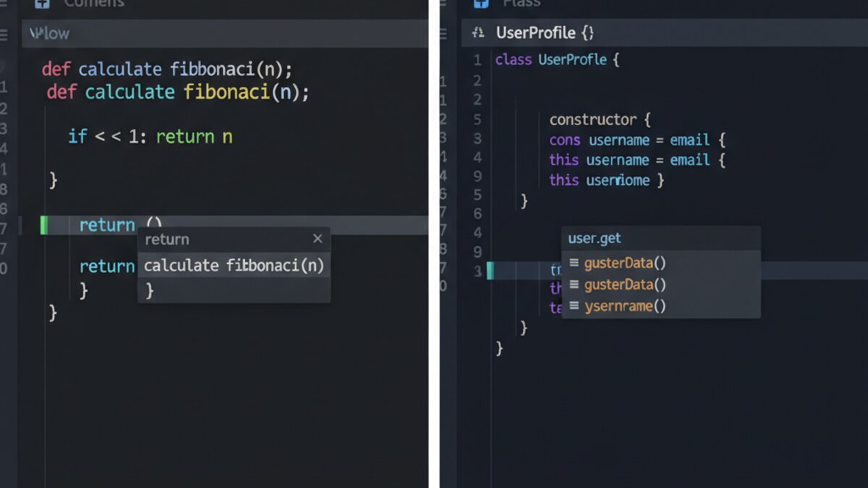Pick gusterData() suggestion directly below user.get header
868x488 pixels.
click(661, 262)
